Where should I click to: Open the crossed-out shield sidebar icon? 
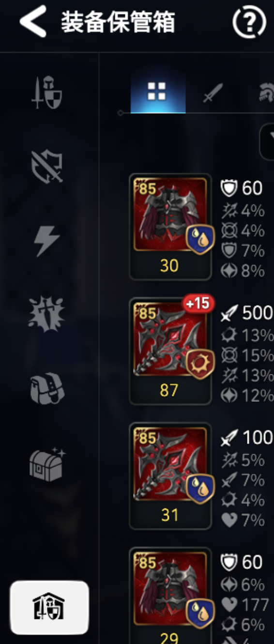pyautogui.click(x=46, y=165)
